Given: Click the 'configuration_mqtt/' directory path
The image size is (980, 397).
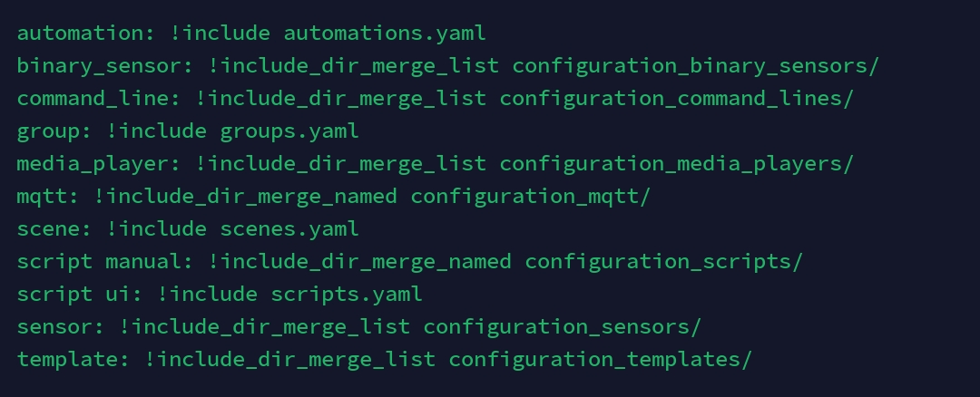Looking at the screenshot, I should pyautogui.click(x=531, y=197).
